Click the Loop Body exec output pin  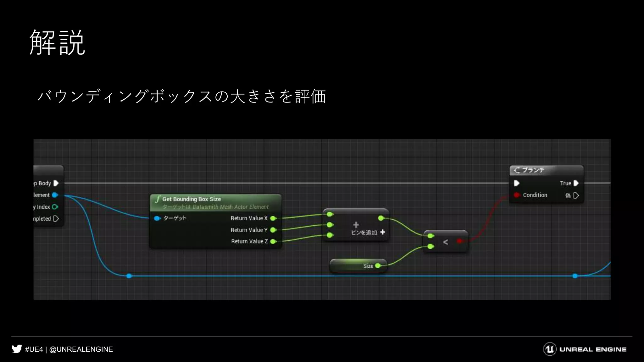click(x=56, y=183)
